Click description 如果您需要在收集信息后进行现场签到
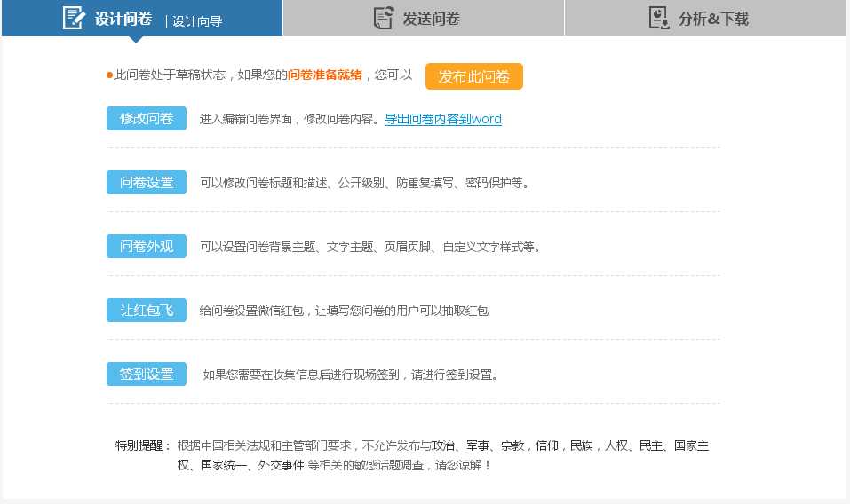Image resolution: width=850 pixels, height=504 pixels. point(301,374)
